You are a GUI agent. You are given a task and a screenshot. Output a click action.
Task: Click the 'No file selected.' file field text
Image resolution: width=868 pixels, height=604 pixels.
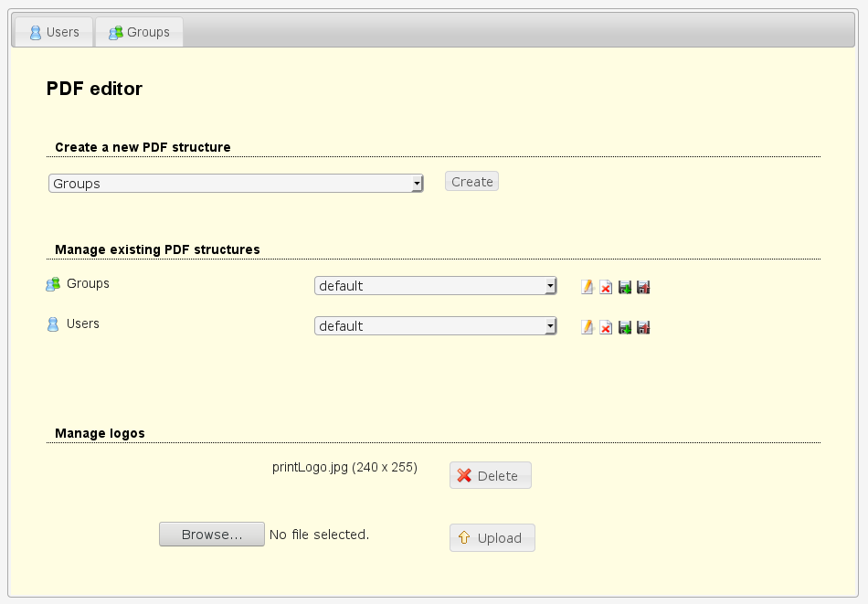click(319, 535)
